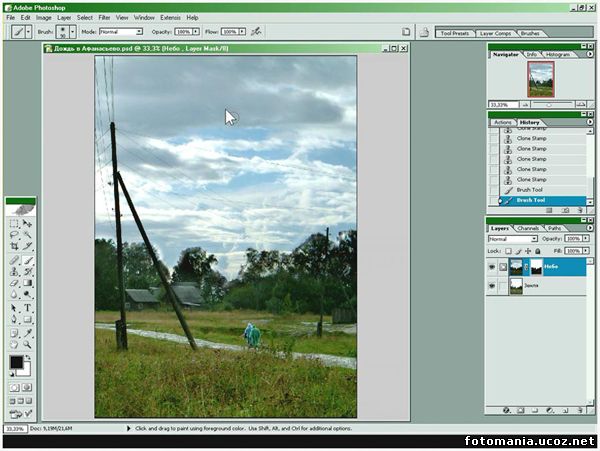600x451 pixels.
Task: Open the Filter menu
Action: point(104,17)
